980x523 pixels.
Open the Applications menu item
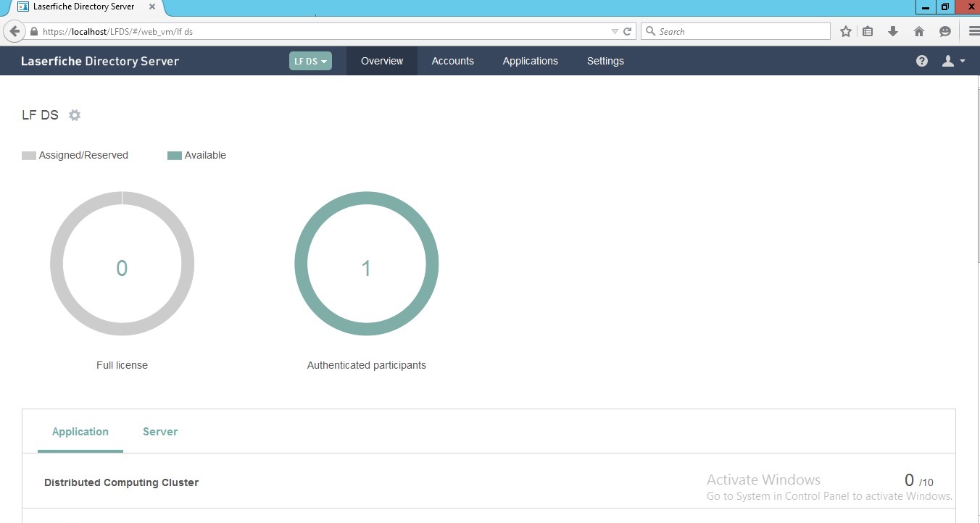point(531,61)
